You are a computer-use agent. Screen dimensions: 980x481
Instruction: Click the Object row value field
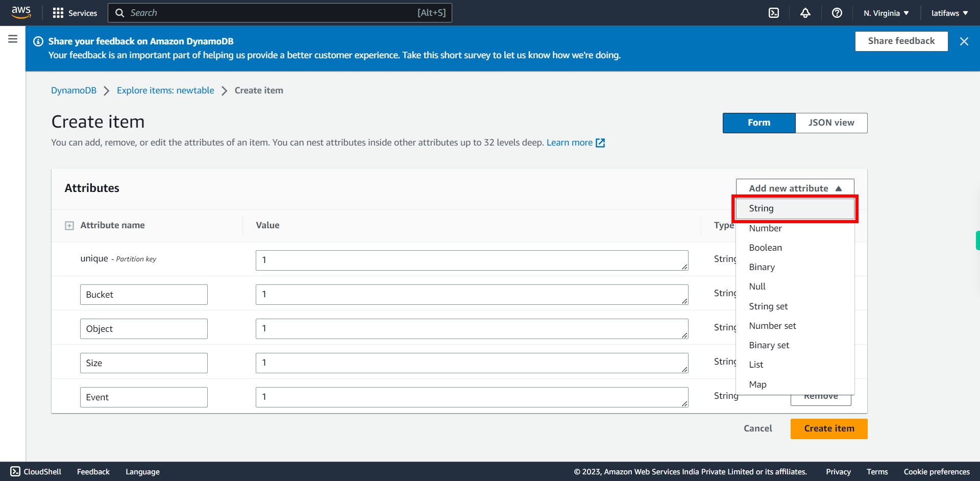point(472,329)
